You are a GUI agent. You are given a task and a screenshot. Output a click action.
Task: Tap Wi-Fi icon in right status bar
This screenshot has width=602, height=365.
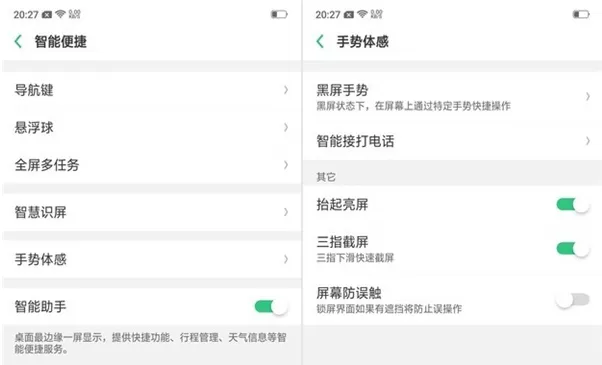point(362,14)
